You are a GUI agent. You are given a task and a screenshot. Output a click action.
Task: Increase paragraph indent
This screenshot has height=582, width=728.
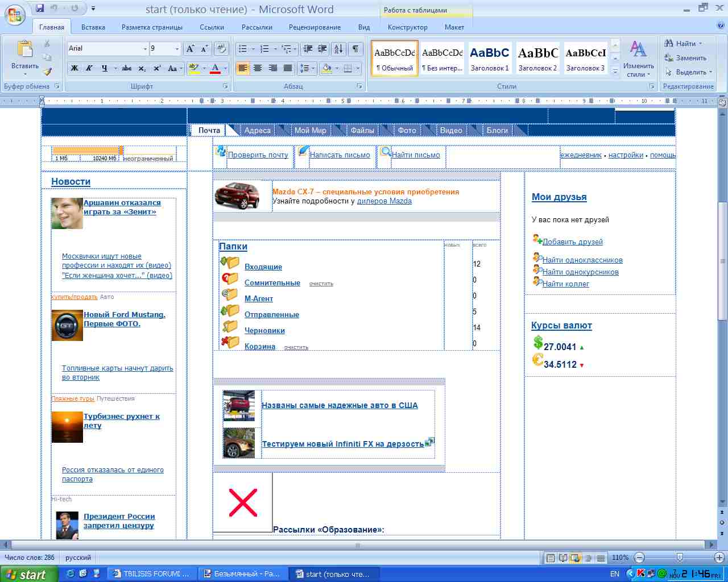click(322, 49)
